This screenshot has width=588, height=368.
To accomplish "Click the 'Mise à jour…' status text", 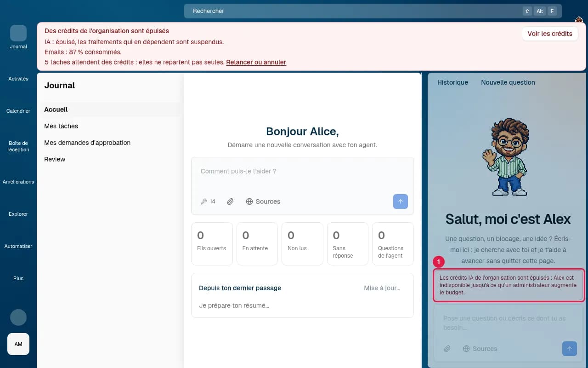I will click(x=382, y=288).
